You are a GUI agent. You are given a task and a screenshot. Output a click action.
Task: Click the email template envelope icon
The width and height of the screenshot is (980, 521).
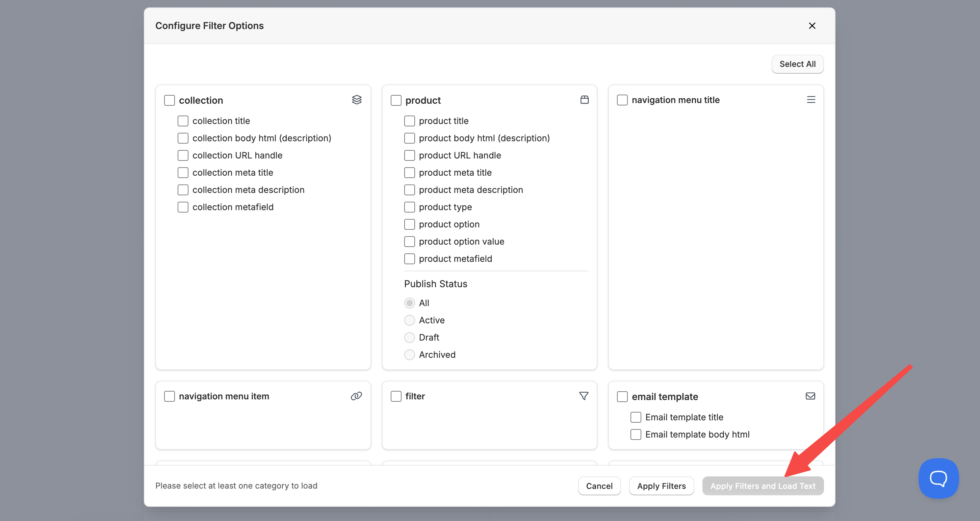point(810,396)
